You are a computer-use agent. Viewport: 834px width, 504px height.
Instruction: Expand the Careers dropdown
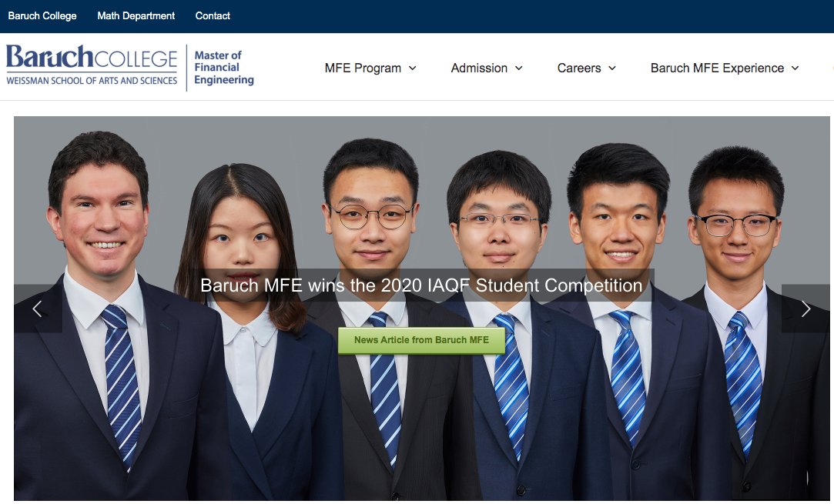613,68
